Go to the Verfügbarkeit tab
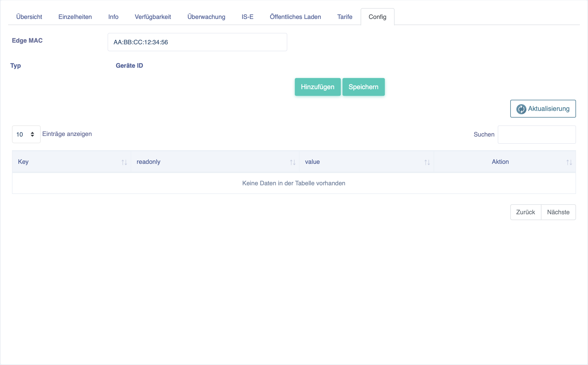This screenshot has width=588, height=365. click(153, 17)
